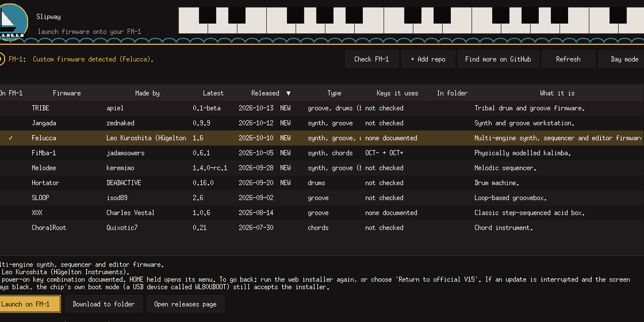Select the Felucca firmware name
The image size is (644, 322).
[x=44, y=138]
